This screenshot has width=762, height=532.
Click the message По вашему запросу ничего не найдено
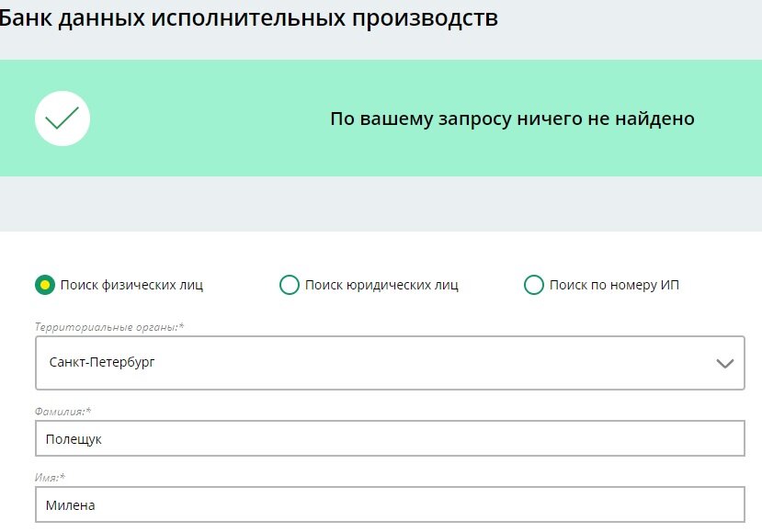513,118
